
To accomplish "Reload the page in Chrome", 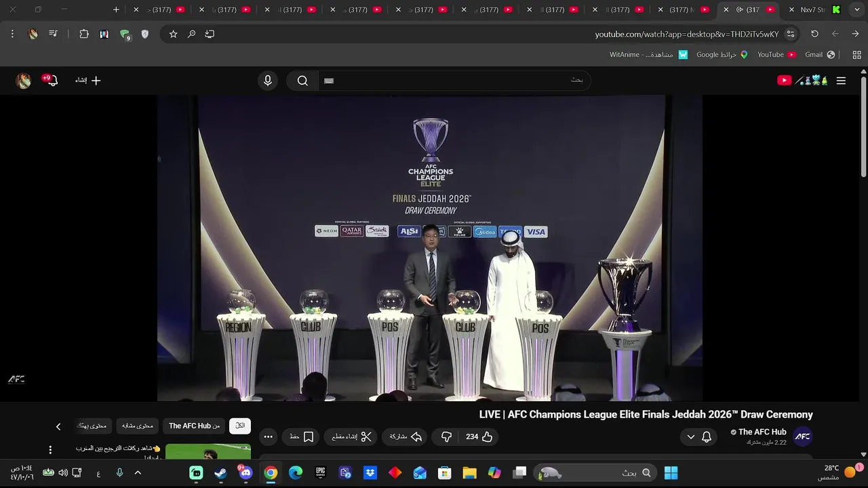I will click(x=814, y=34).
